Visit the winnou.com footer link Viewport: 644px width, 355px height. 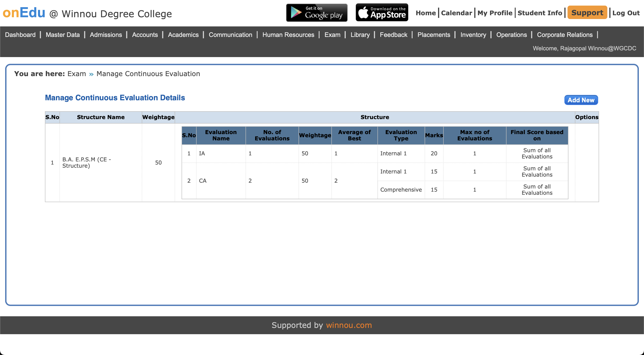coord(349,325)
